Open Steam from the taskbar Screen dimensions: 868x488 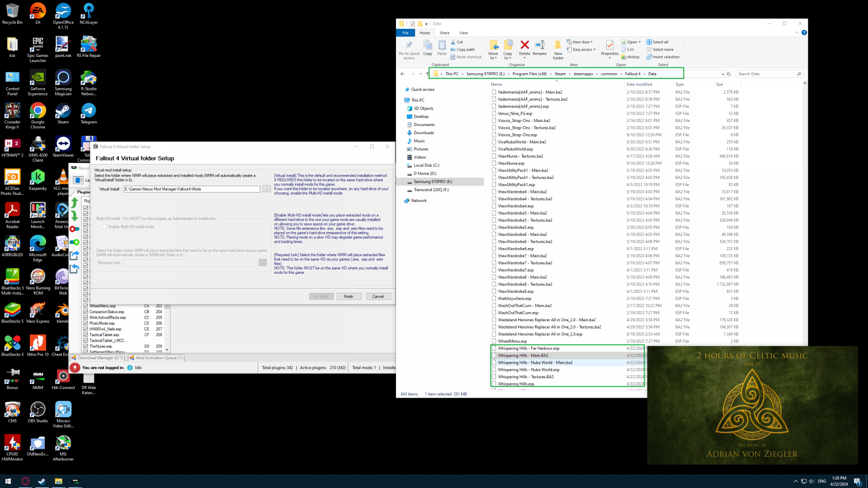pyautogui.click(x=42, y=481)
